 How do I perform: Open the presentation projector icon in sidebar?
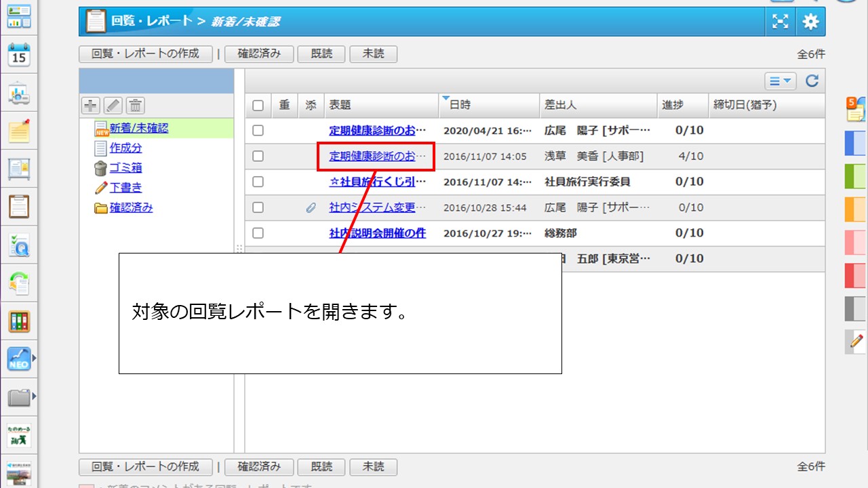pos(19,94)
